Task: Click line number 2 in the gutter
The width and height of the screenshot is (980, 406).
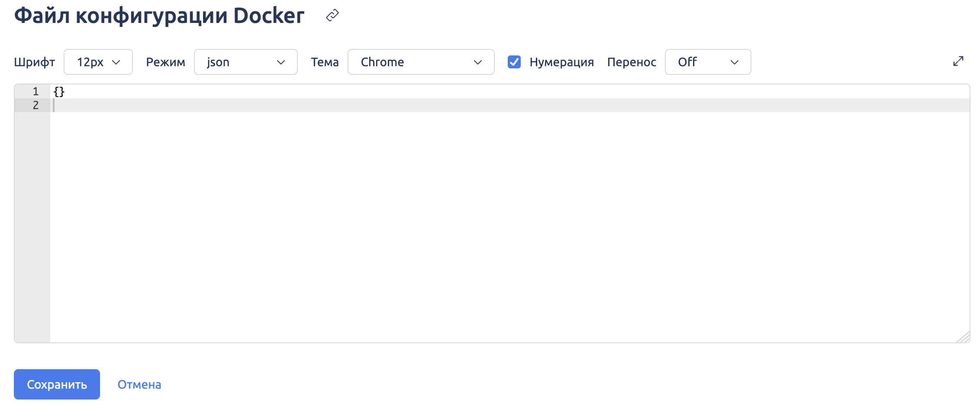Action: click(x=35, y=105)
